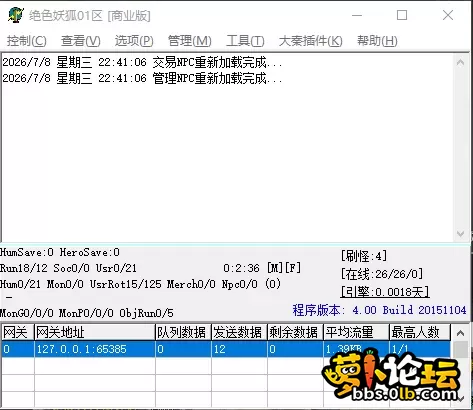Click the 平均流量 column header
Image resolution: width=473 pixels, height=410 pixels.
click(x=356, y=333)
